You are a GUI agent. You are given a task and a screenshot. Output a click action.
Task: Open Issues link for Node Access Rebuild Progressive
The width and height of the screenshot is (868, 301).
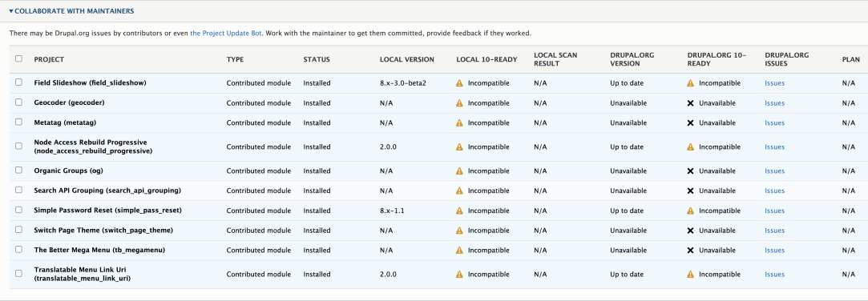[x=774, y=147]
